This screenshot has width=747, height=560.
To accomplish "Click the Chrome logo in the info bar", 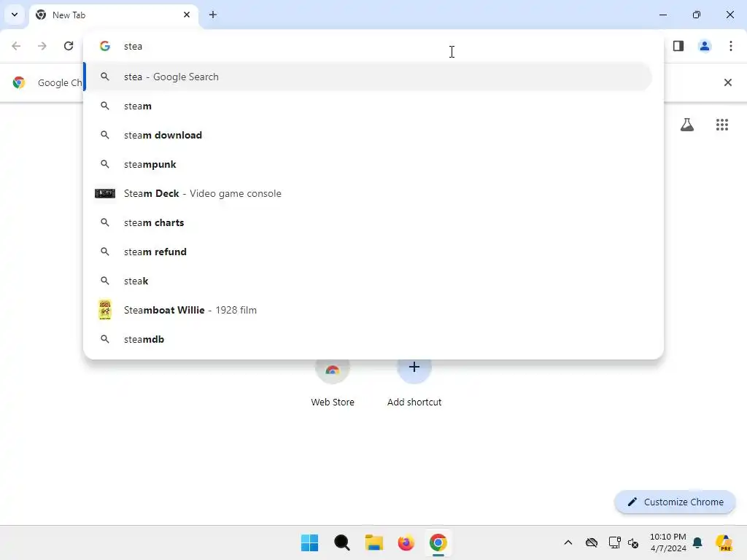I will pyautogui.click(x=19, y=82).
